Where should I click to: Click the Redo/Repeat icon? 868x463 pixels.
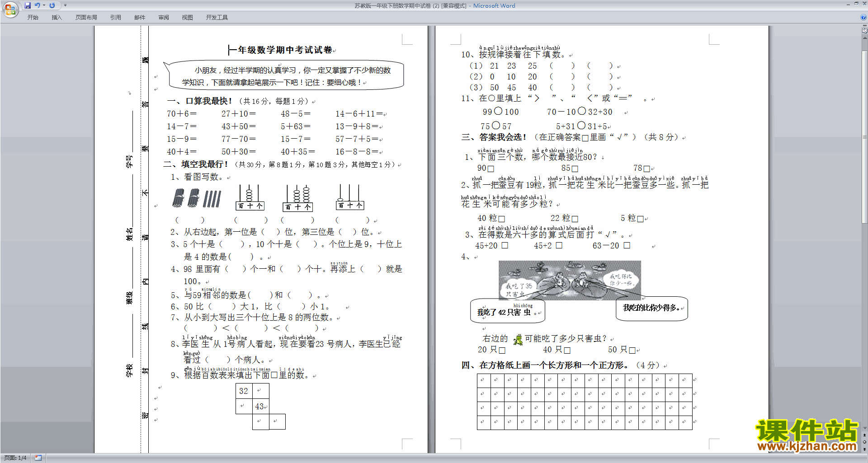pyautogui.click(x=52, y=5)
